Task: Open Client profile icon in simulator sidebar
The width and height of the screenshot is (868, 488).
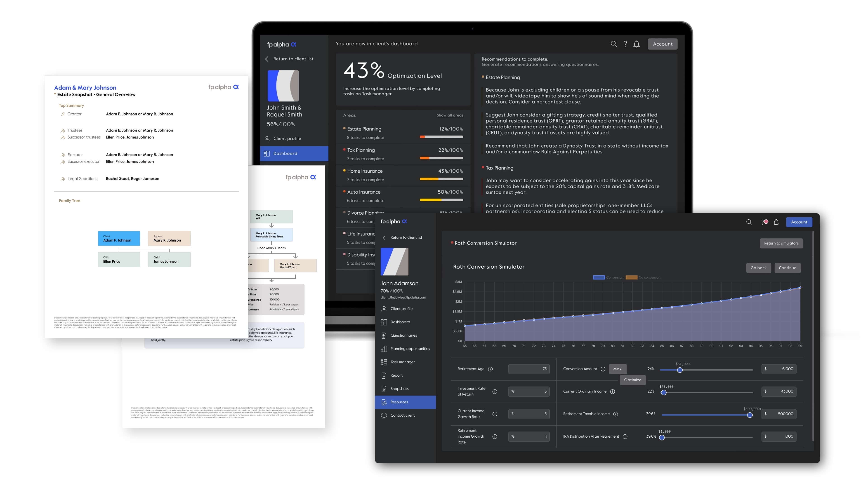Action: click(x=383, y=308)
